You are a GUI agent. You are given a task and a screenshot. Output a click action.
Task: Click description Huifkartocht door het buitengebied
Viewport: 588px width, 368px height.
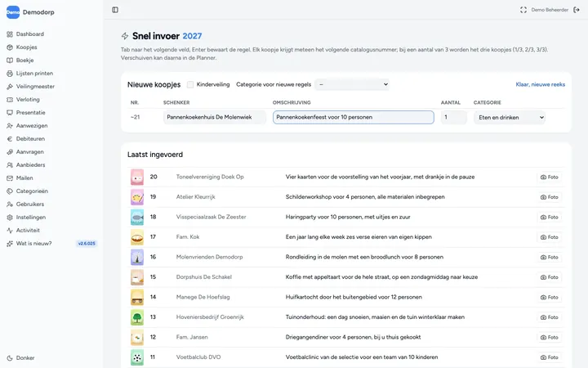point(354,298)
